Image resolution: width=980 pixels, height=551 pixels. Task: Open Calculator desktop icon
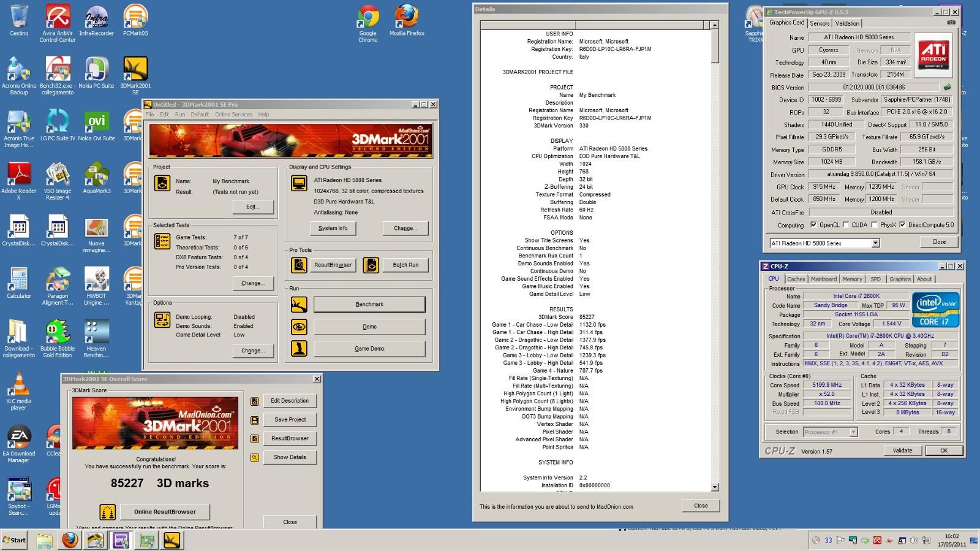[19, 283]
